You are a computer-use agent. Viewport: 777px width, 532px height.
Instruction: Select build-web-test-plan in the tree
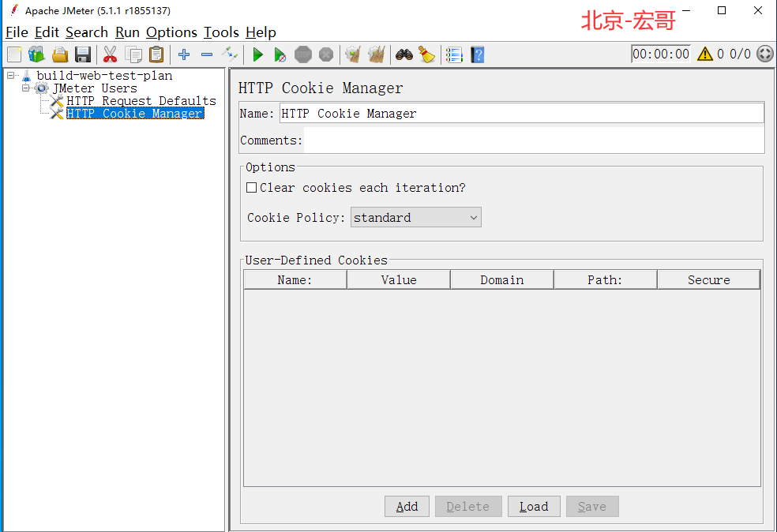[104, 76]
